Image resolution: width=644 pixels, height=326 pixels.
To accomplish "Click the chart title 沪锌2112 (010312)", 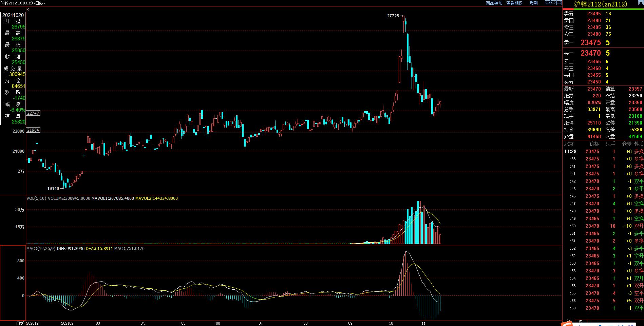I will pos(17,3).
